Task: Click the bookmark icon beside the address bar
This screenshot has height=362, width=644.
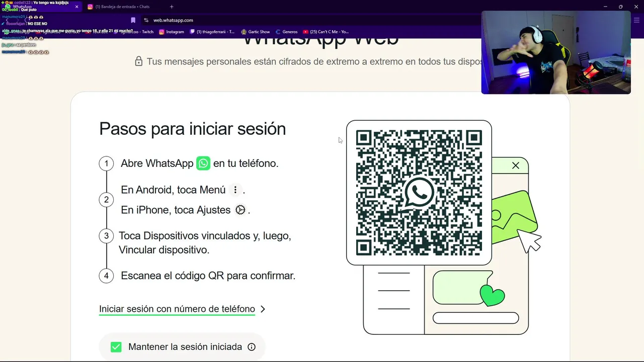Action: [x=133, y=20]
